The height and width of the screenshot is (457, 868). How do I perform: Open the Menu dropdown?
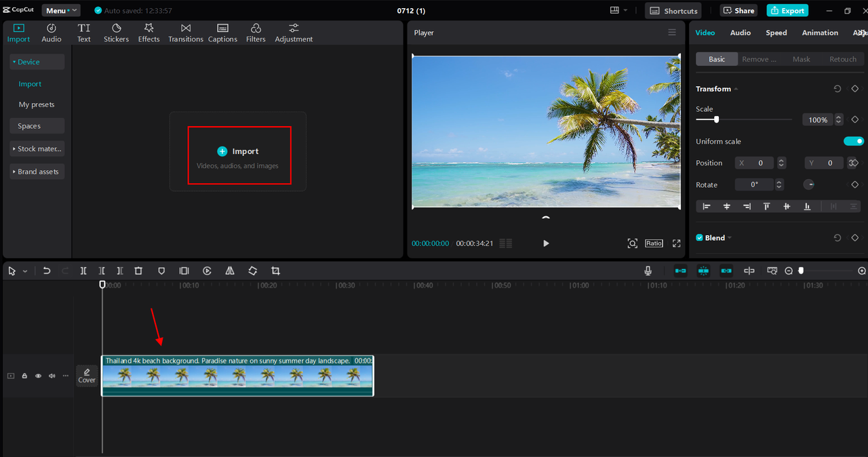[61, 10]
